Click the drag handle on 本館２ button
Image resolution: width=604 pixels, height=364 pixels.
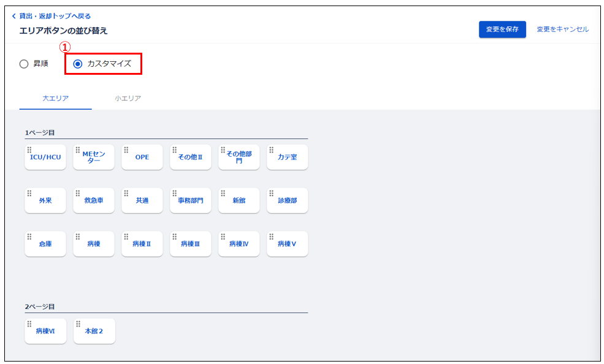tap(78, 324)
